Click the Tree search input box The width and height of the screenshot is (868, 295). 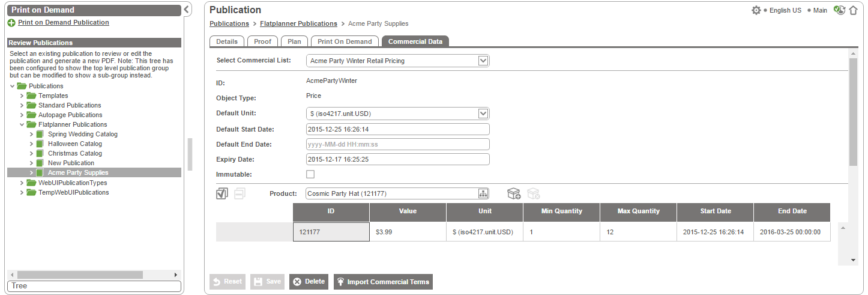click(x=94, y=286)
